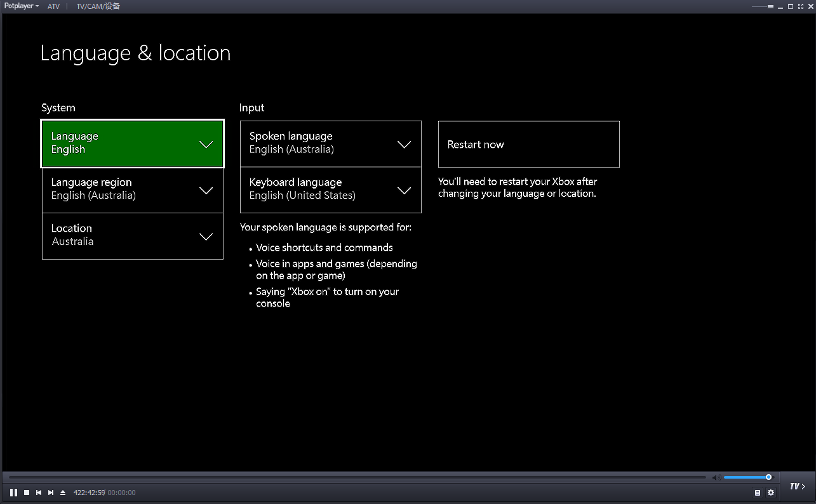Open the Potplayer main menu
The image size is (816, 504).
coord(22,6)
